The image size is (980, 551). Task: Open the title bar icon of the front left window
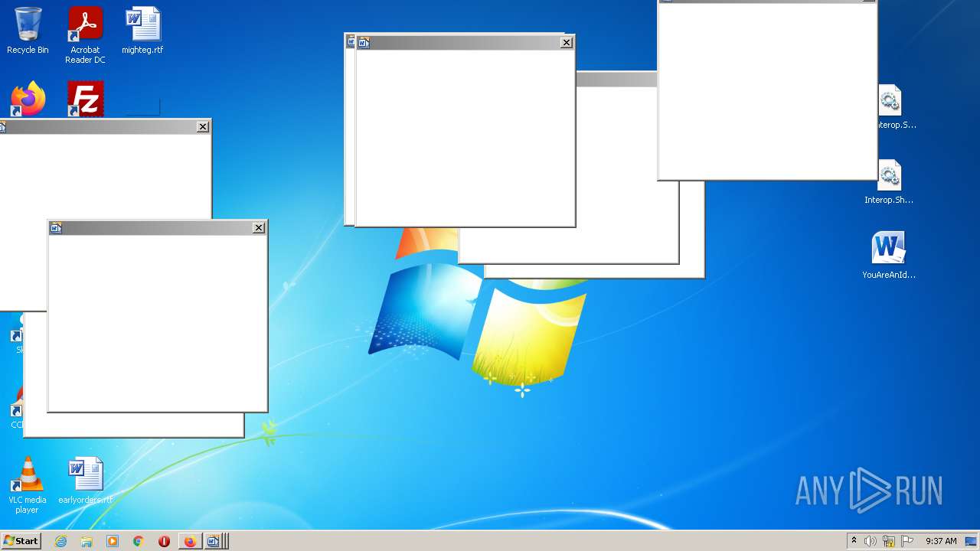(x=56, y=227)
